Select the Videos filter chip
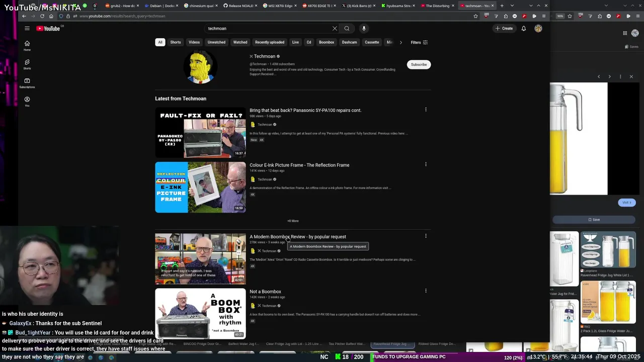Screen dimensions: 644x362 (194, 42)
